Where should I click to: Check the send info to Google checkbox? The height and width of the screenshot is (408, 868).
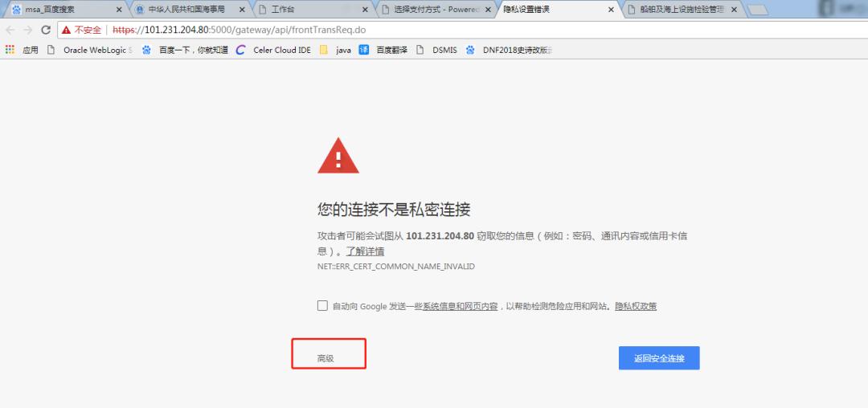[x=322, y=306]
